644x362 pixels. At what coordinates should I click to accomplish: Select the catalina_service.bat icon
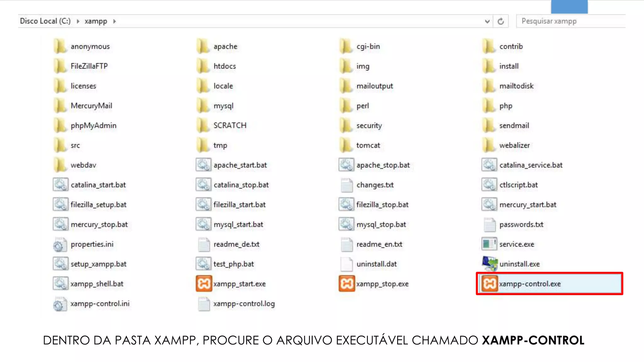(489, 165)
